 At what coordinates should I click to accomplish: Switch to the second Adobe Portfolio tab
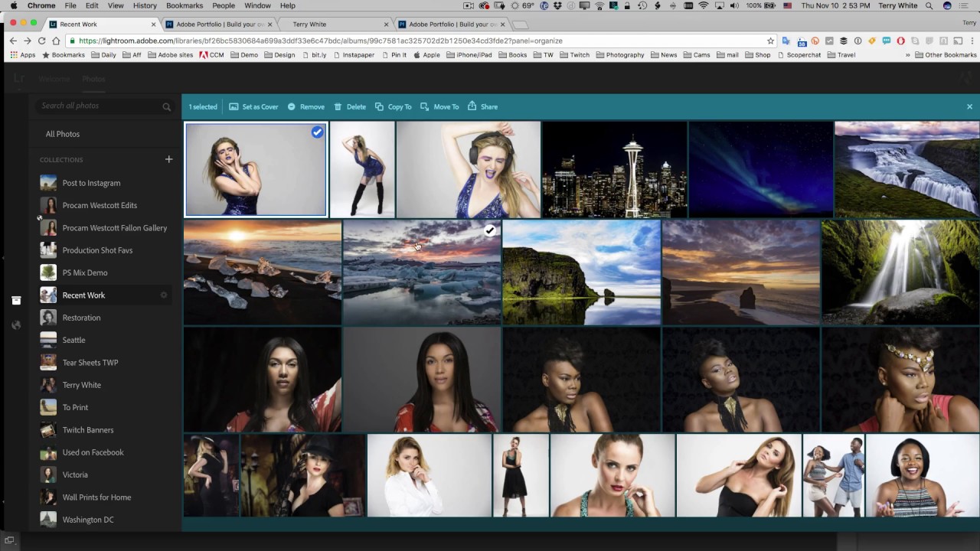pyautogui.click(x=449, y=24)
